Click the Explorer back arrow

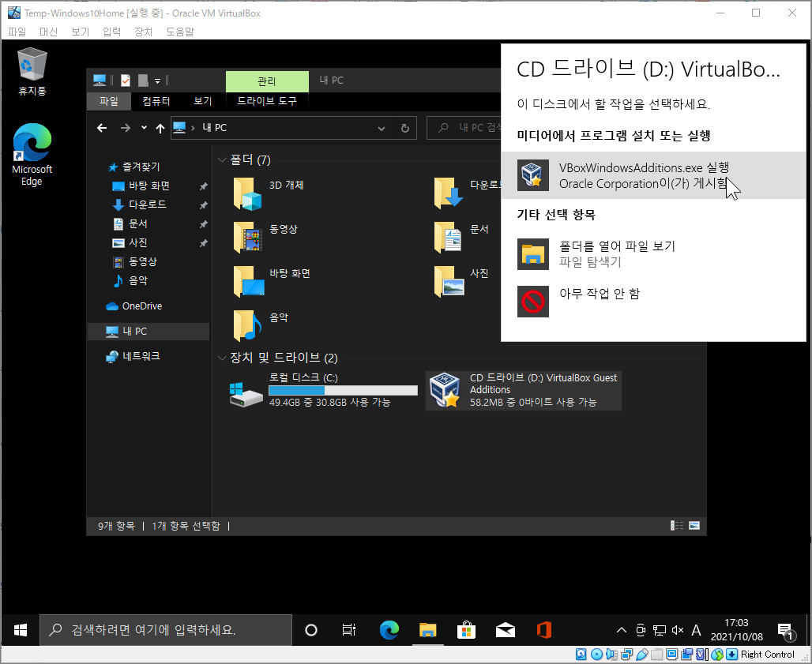tap(102, 128)
